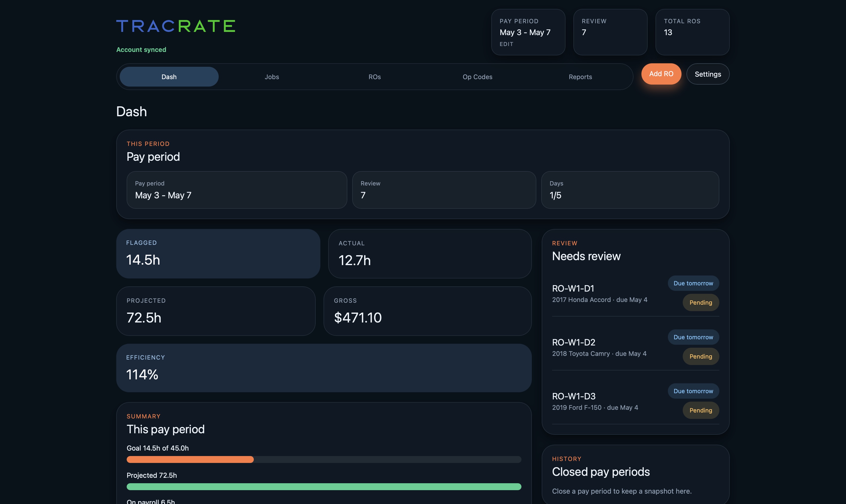This screenshot has height=504, width=846.
Task: Open the RO-W1-D2 review item
Action: tap(635, 347)
